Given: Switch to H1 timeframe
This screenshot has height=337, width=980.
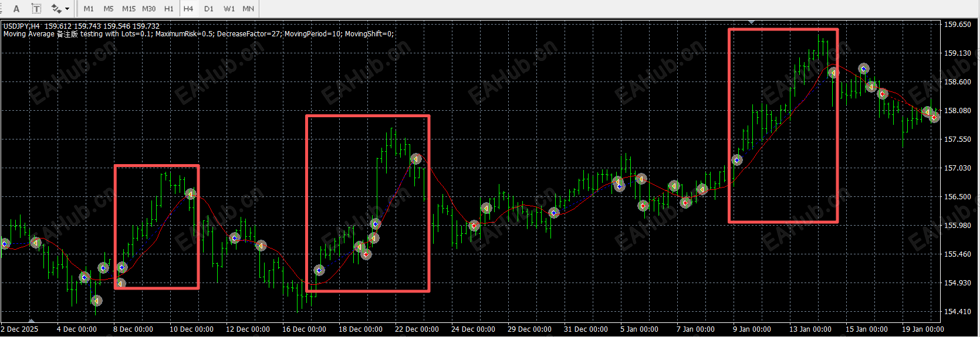Looking at the screenshot, I should 169,9.
